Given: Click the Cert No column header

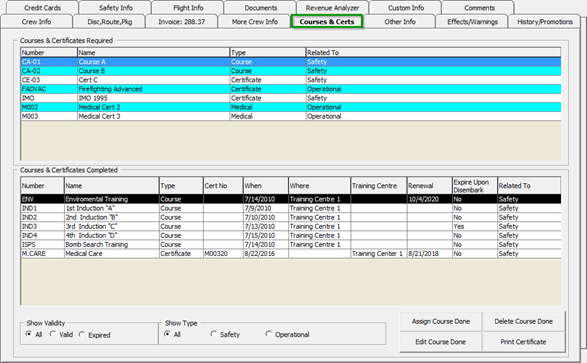Looking at the screenshot, I should (x=223, y=186).
